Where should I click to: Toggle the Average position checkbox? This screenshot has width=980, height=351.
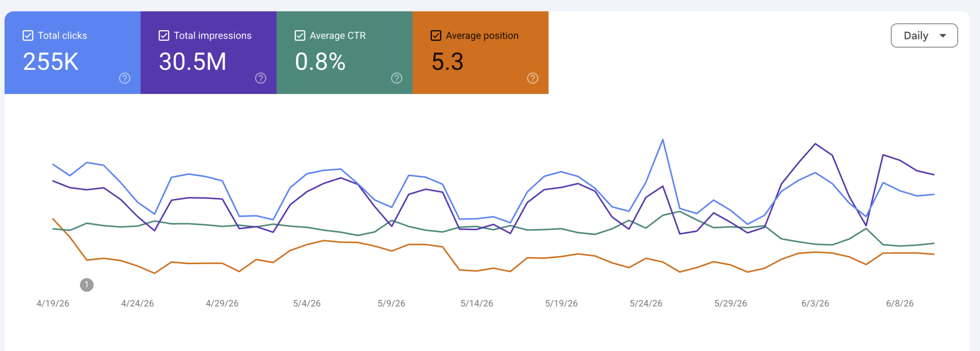coord(436,36)
